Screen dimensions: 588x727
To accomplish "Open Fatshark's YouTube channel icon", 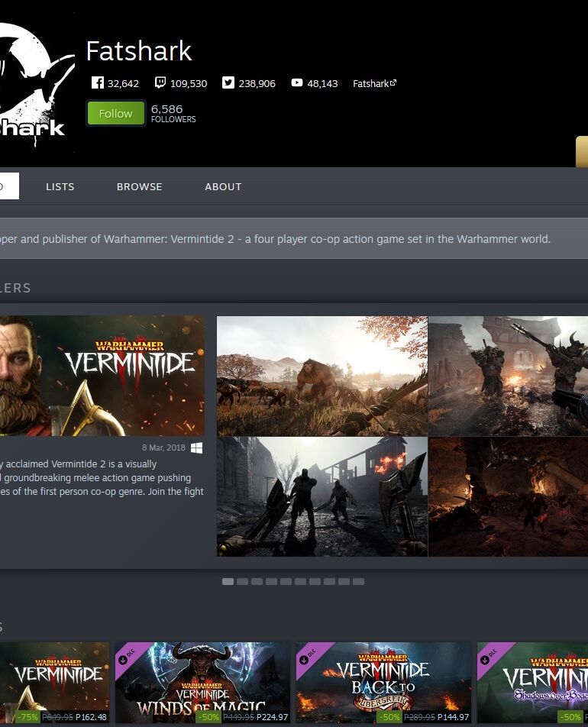I will click(297, 82).
